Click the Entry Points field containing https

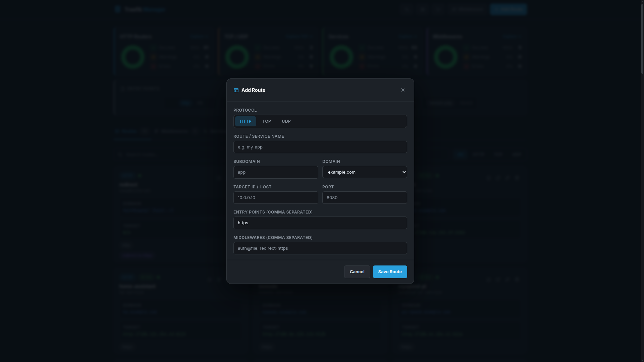coord(320,223)
